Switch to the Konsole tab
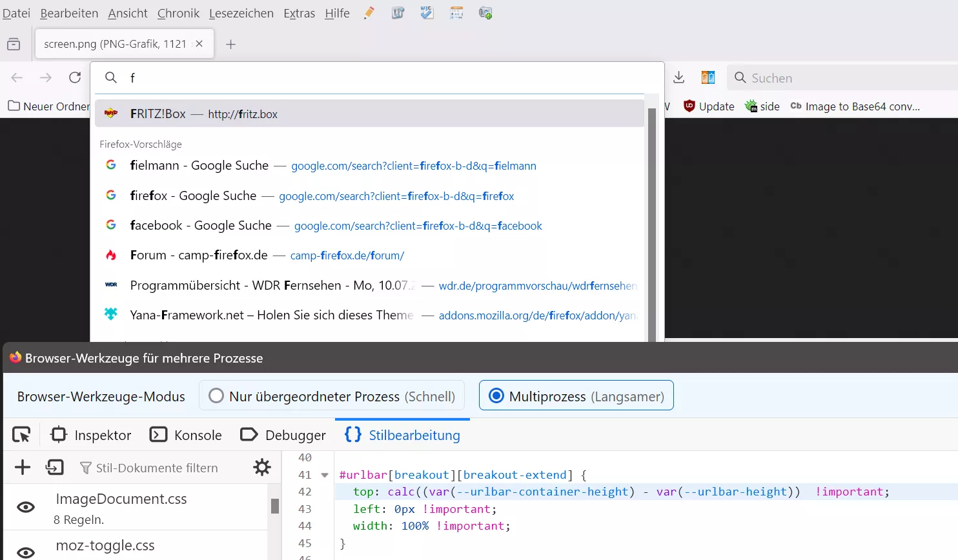This screenshot has height=560, width=958. (186, 435)
